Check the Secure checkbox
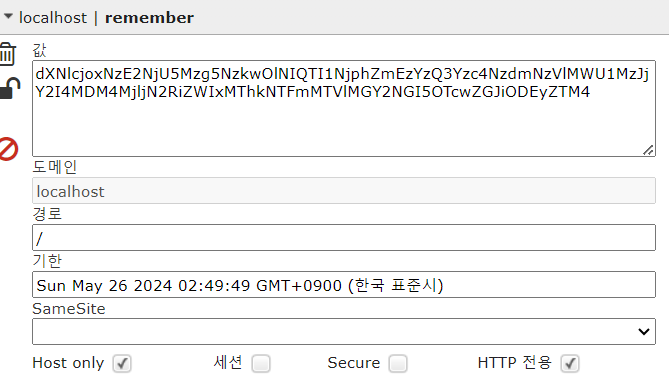669x390 pixels. 398,364
